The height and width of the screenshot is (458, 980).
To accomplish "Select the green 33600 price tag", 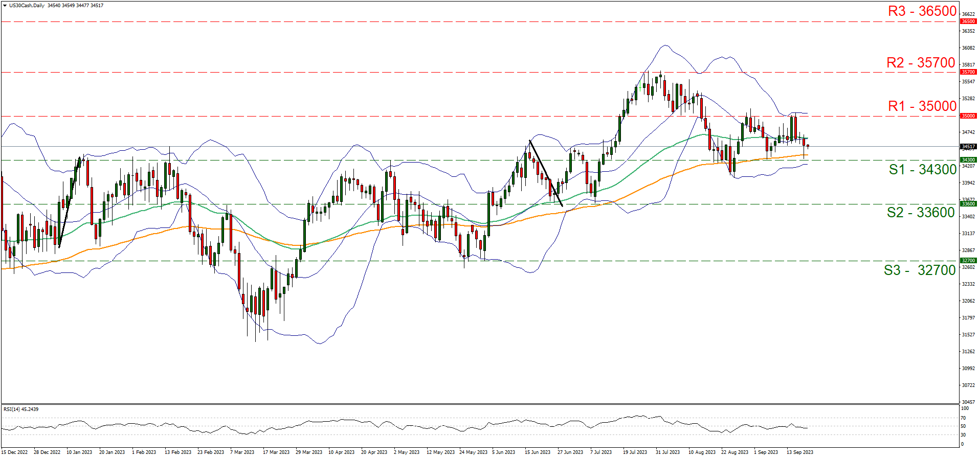I will [x=968, y=204].
